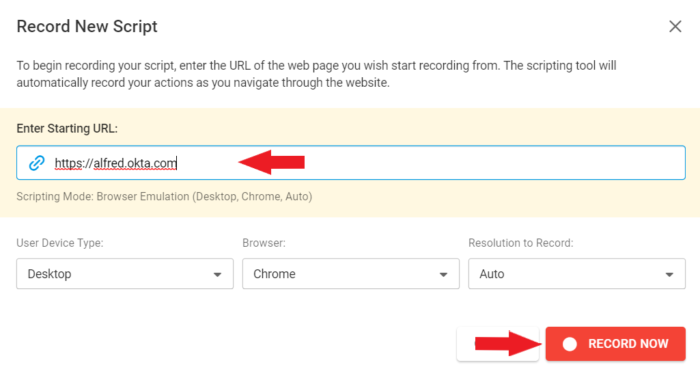
Task: Click the instructions paragraph about recording
Action: click(x=317, y=74)
